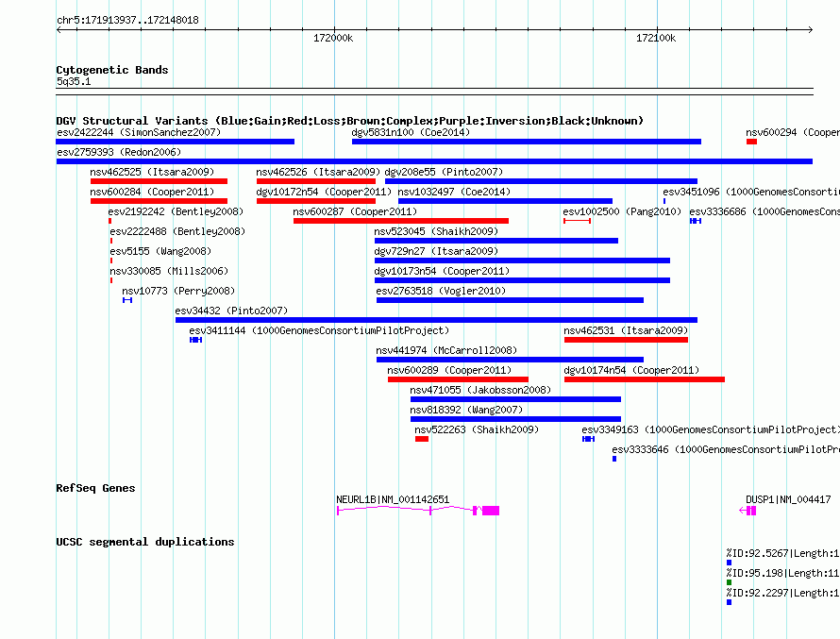Click the 5q35.1 cytogenetic band line

coord(434,92)
